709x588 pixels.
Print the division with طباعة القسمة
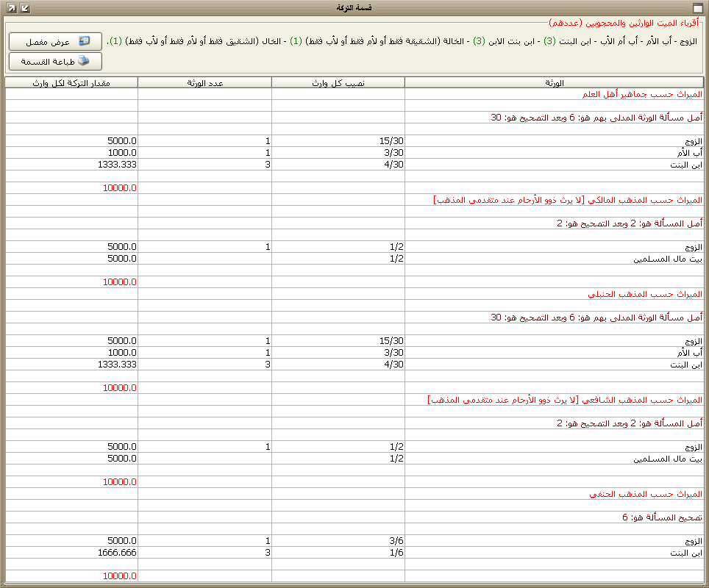pyautogui.click(x=55, y=62)
